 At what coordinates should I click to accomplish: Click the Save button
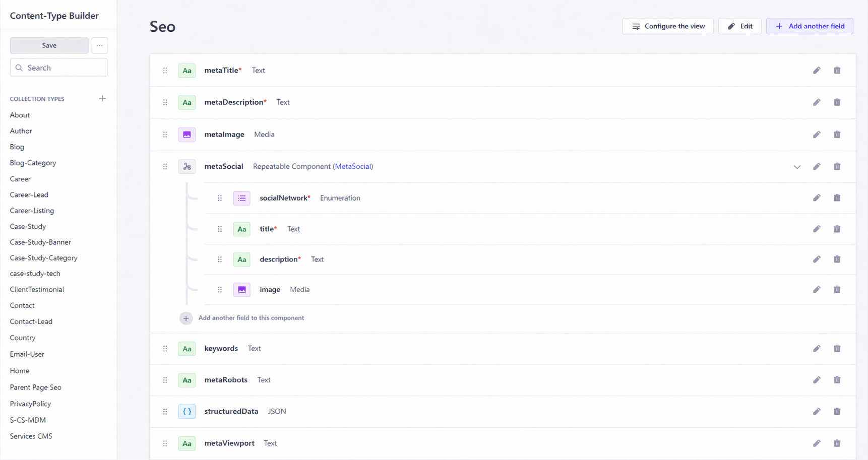(49, 45)
